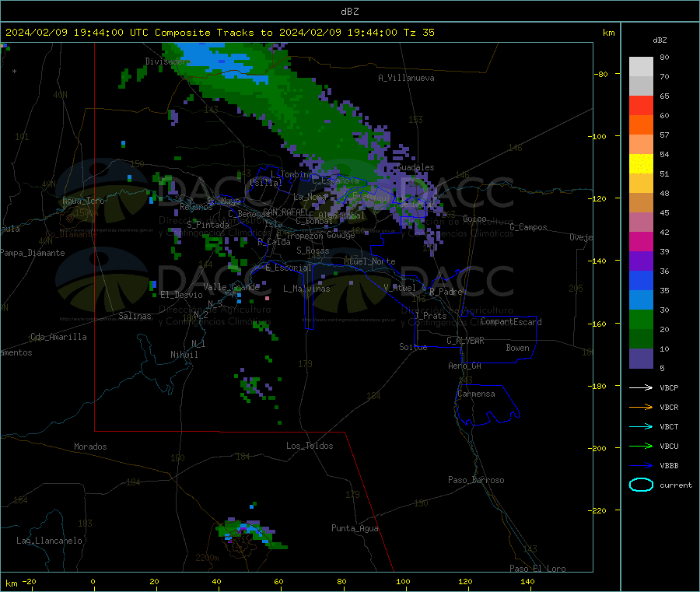Click the 'Lag.Llancanelo' map label
This screenshot has height=592, width=700.
49,541
